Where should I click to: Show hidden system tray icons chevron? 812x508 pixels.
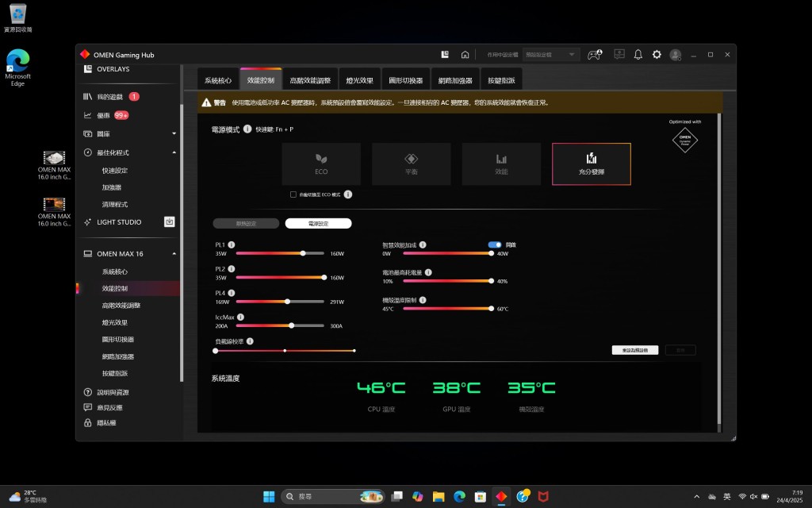(696, 497)
